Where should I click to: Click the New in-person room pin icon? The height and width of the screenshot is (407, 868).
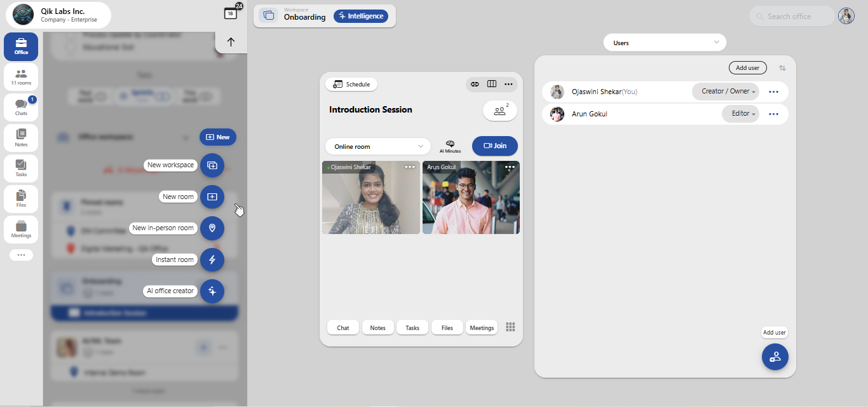point(212,228)
